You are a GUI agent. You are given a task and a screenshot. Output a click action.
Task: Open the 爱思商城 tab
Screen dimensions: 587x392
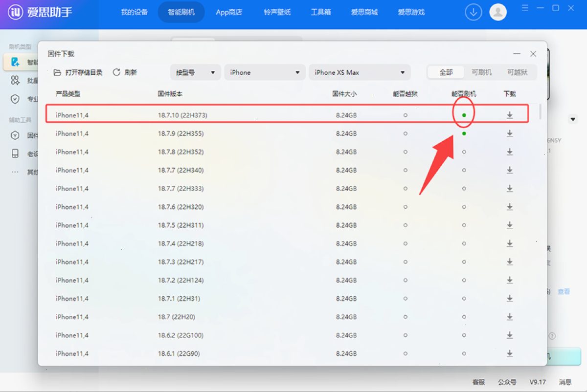364,12
